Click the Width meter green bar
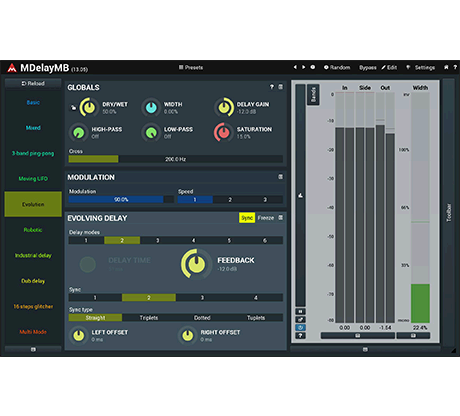Screen dimensions: 460x416 click(x=420, y=303)
